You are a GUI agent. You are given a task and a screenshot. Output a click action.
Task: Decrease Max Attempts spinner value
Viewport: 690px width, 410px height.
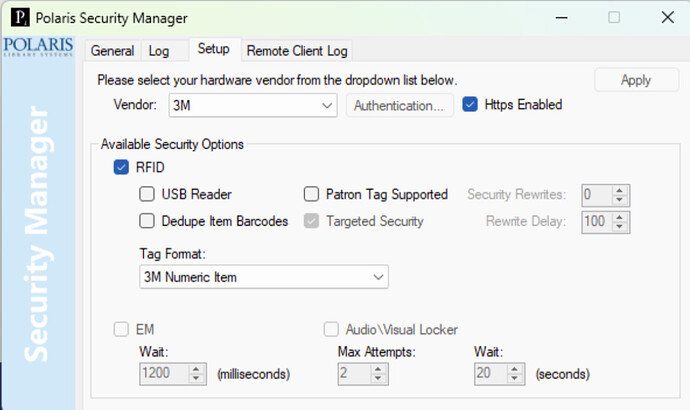tap(376, 379)
